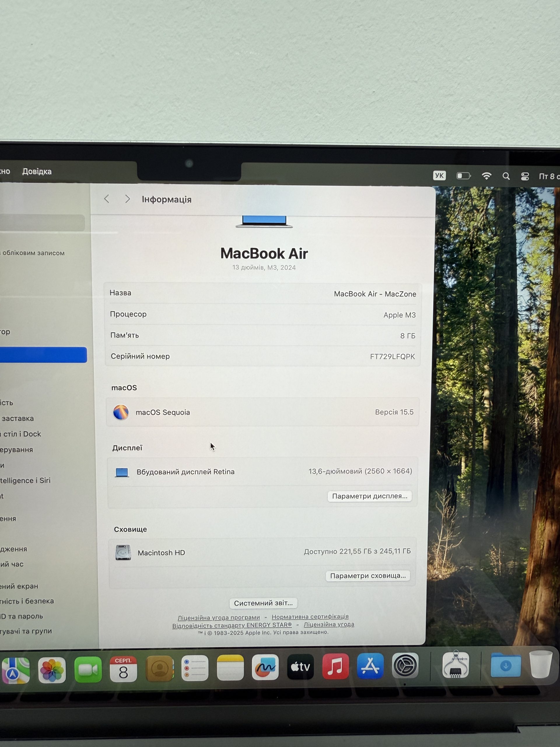Screen dimensions: 560x747
Task: Click the built-in Retina display icon
Action: coord(122,472)
